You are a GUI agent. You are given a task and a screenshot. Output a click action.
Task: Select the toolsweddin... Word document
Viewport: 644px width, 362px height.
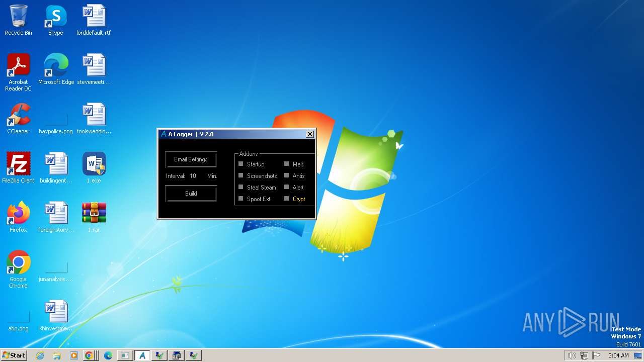(94, 119)
